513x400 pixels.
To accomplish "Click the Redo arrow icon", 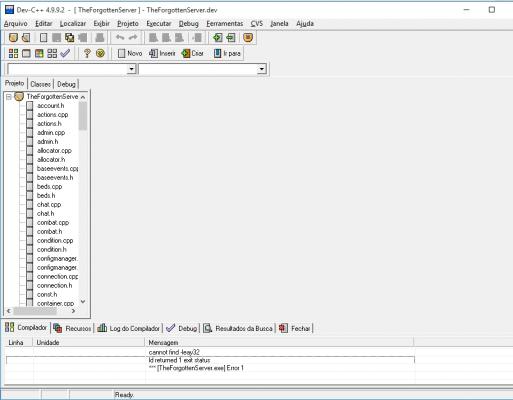I will point(133,38).
